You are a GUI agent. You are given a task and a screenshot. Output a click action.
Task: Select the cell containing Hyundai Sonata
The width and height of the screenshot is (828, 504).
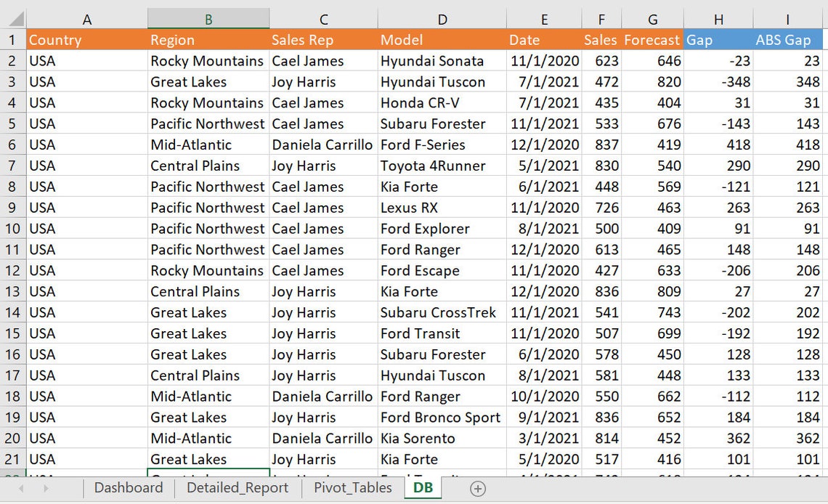point(442,61)
